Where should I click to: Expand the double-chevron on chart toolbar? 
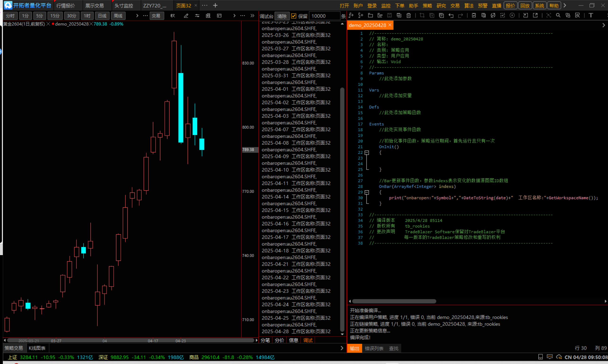tap(252, 16)
